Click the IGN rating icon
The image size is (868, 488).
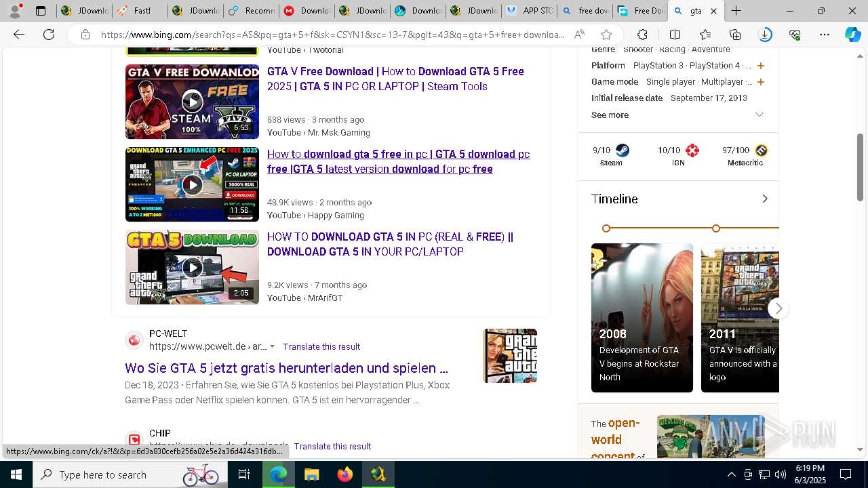click(692, 150)
